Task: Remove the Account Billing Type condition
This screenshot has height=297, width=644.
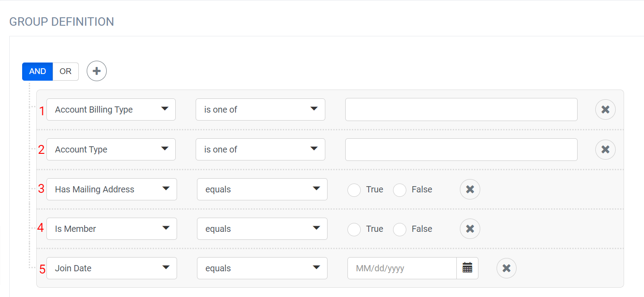Action: [x=605, y=109]
